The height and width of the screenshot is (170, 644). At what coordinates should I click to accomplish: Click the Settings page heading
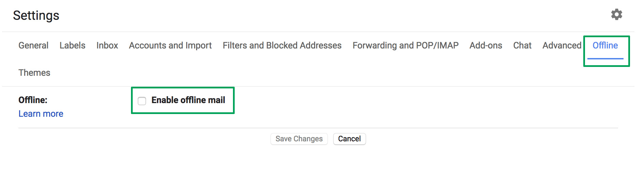point(36,15)
